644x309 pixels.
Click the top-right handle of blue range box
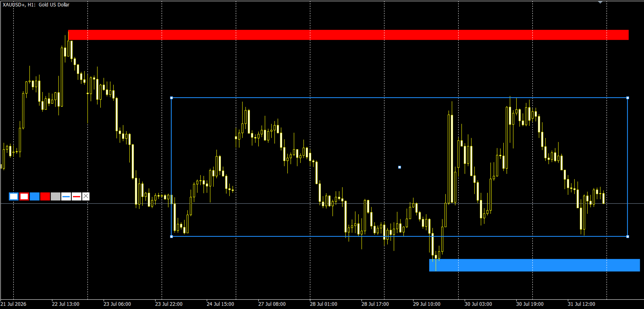tap(627, 98)
